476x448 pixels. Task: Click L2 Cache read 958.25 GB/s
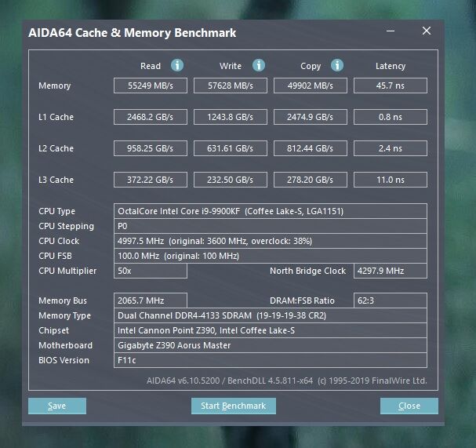point(151,148)
